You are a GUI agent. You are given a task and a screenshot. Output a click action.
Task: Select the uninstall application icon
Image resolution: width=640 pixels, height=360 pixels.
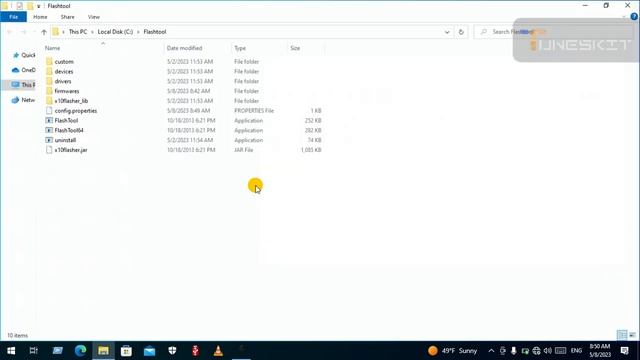[x=49, y=140]
